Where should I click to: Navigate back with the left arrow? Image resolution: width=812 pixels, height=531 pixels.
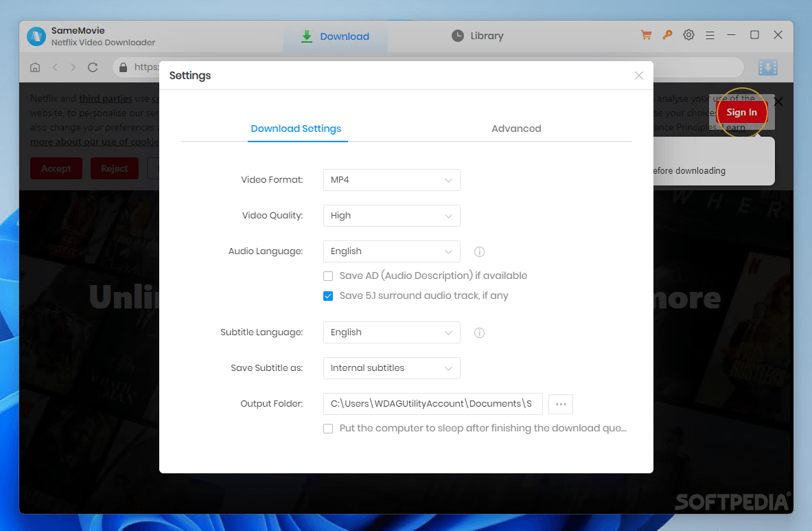point(56,67)
